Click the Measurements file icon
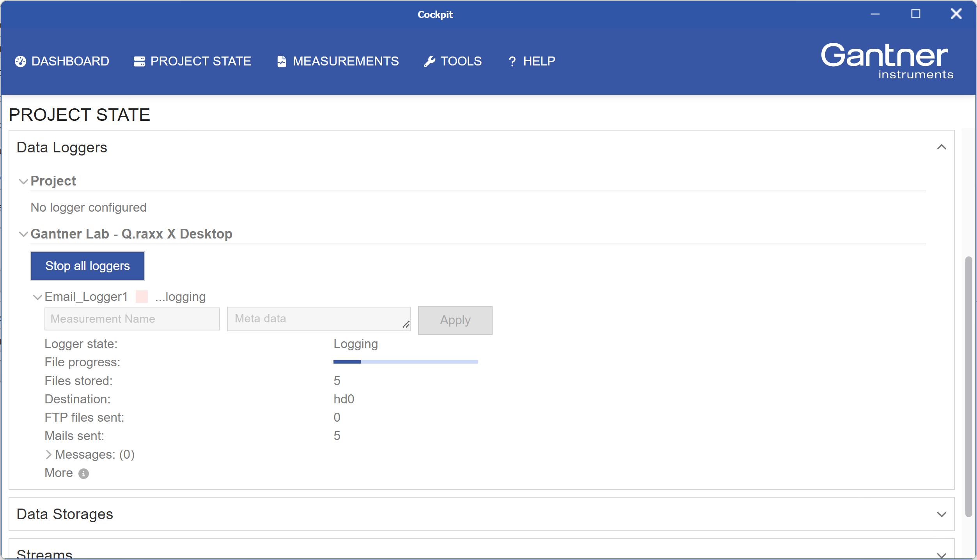 [282, 61]
